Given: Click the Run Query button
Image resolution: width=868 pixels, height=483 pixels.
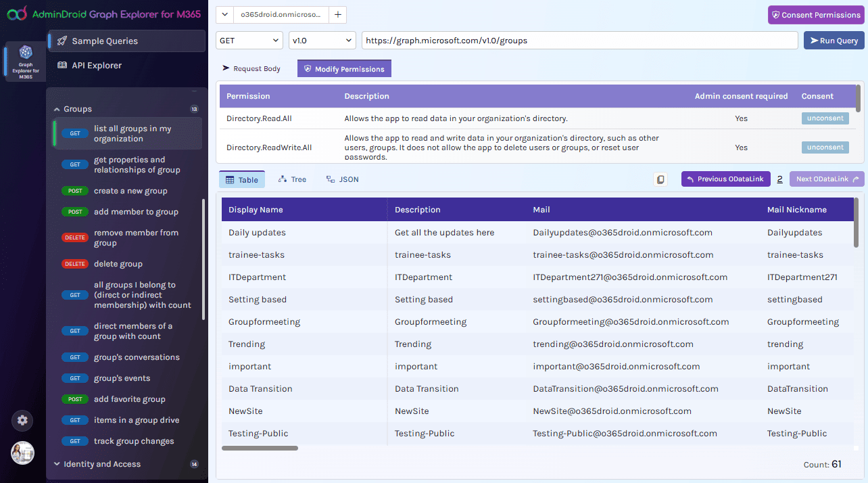Looking at the screenshot, I should click(834, 41).
